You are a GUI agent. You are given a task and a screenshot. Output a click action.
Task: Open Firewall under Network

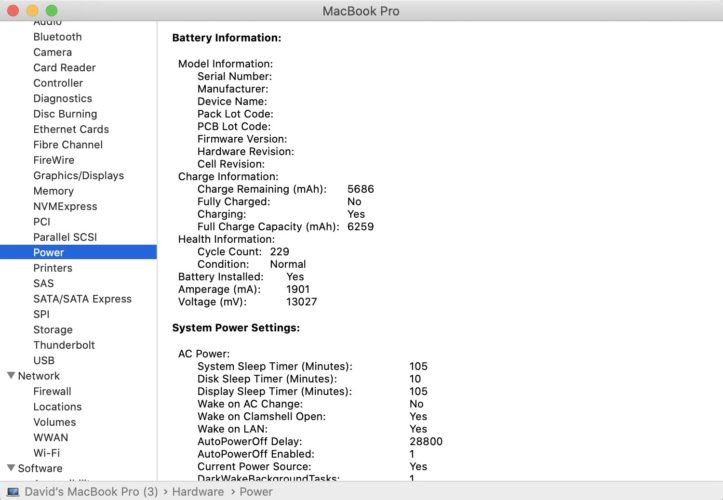coord(52,391)
